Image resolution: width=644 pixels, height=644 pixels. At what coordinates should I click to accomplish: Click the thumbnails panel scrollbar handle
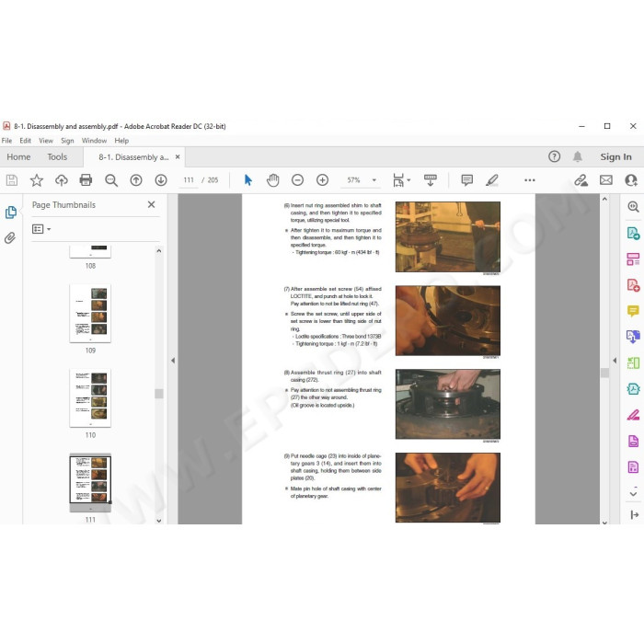point(159,394)
